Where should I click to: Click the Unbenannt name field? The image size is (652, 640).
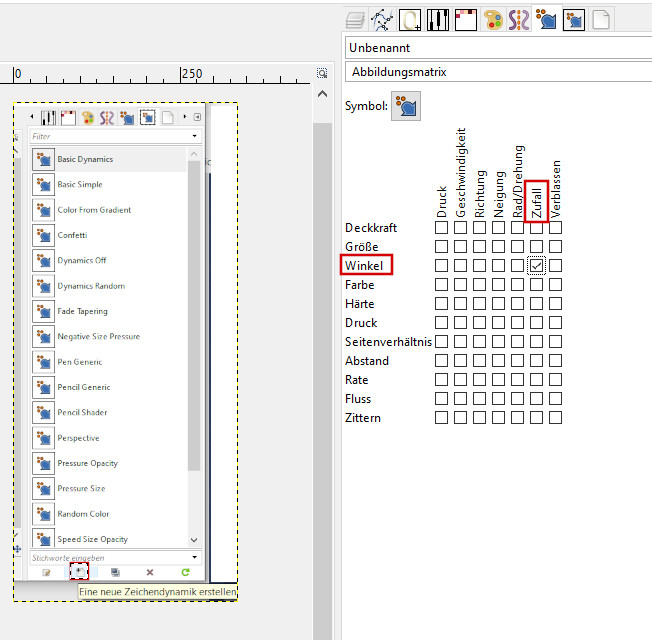[x=497, y=47]
